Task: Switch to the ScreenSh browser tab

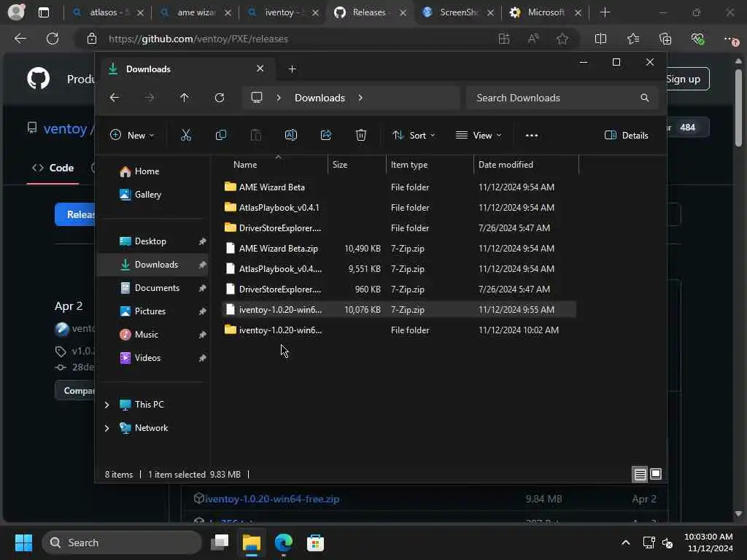Action: (458, 12)
